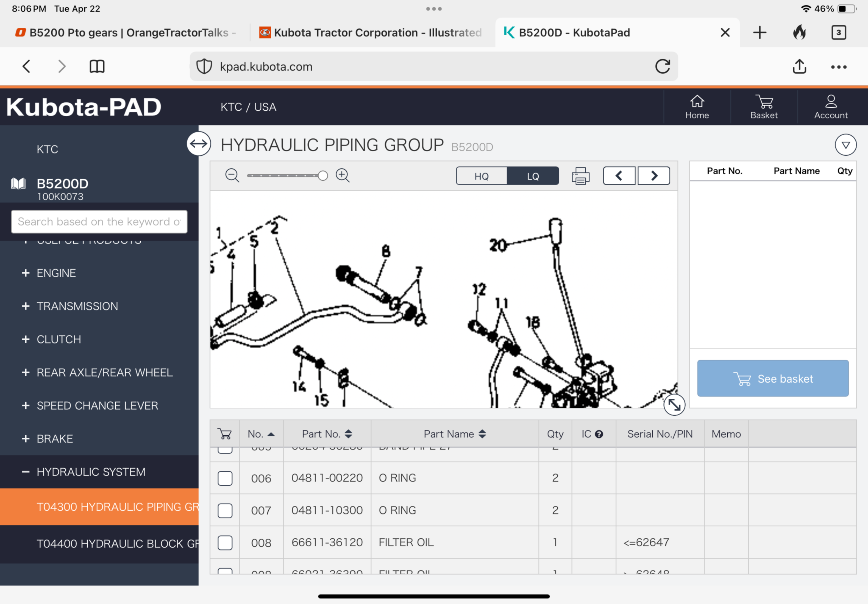The height and width of the screenshot is (604, 868).
Task: Click the sidebar collapse arrows icon
Action: pyautogui.click(x=199, y=144)
